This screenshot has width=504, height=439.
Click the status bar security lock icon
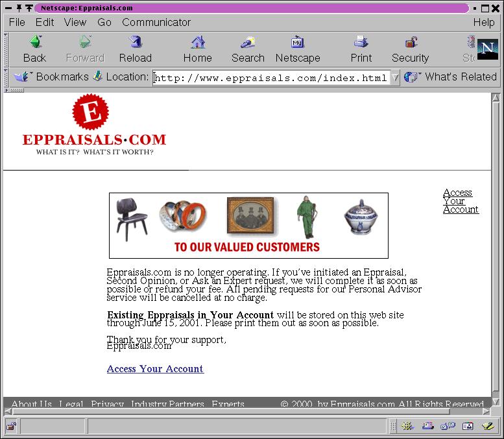(11, 427)
